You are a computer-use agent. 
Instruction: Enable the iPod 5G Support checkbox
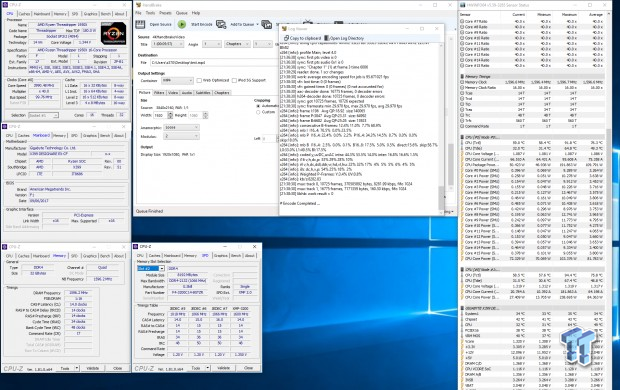click(x=234, y=80)
